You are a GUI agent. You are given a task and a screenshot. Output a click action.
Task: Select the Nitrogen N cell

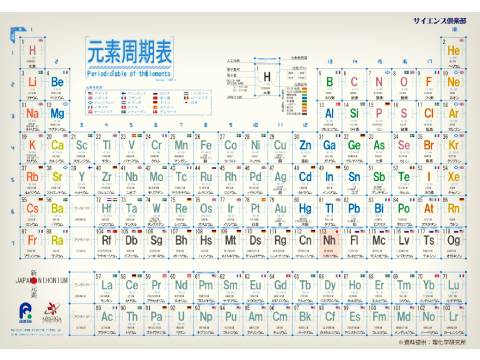[379, 85]
